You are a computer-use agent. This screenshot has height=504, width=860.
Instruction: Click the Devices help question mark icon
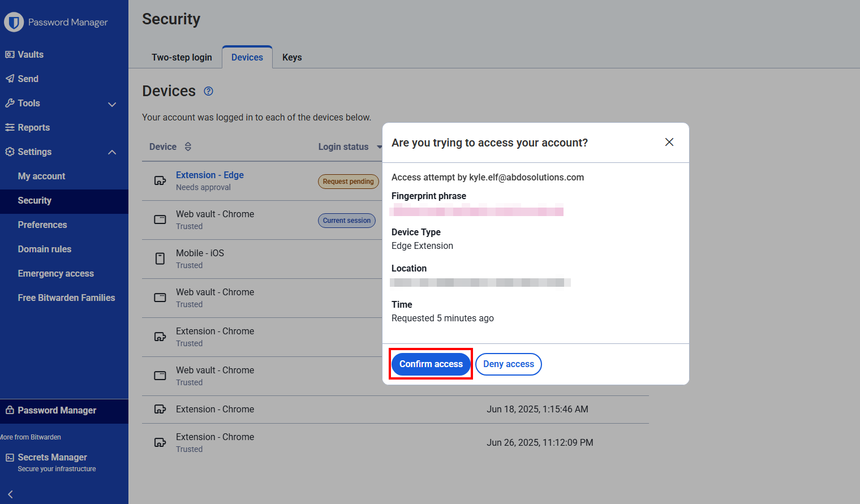208,91
